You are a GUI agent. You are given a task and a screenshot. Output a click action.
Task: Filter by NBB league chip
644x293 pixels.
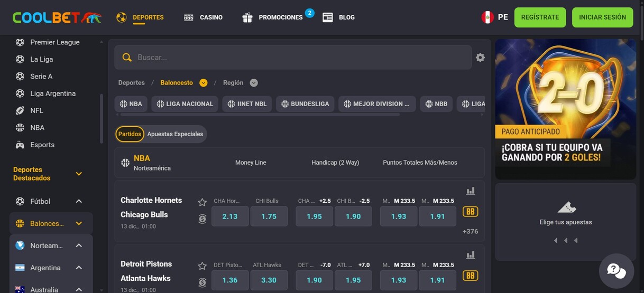click(436, 104)
